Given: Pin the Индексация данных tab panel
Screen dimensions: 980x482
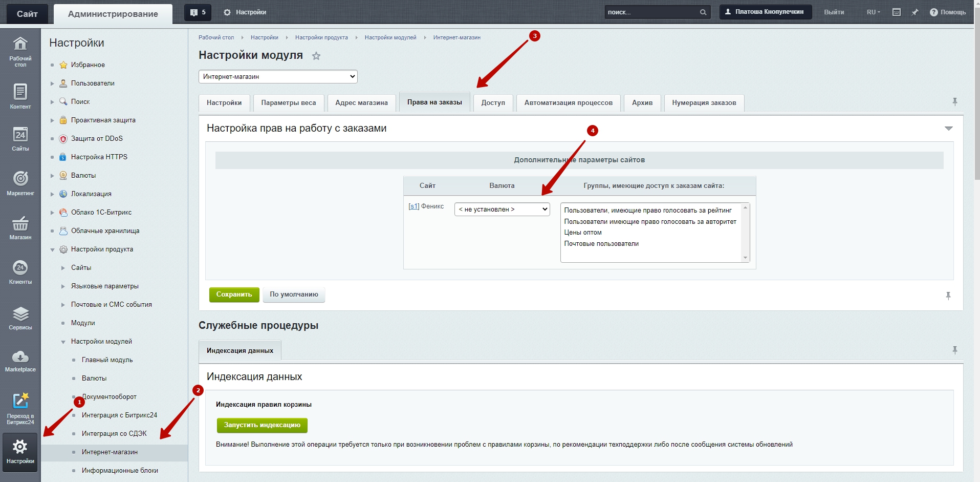Looking at the screenshot, I should (955, 350).
